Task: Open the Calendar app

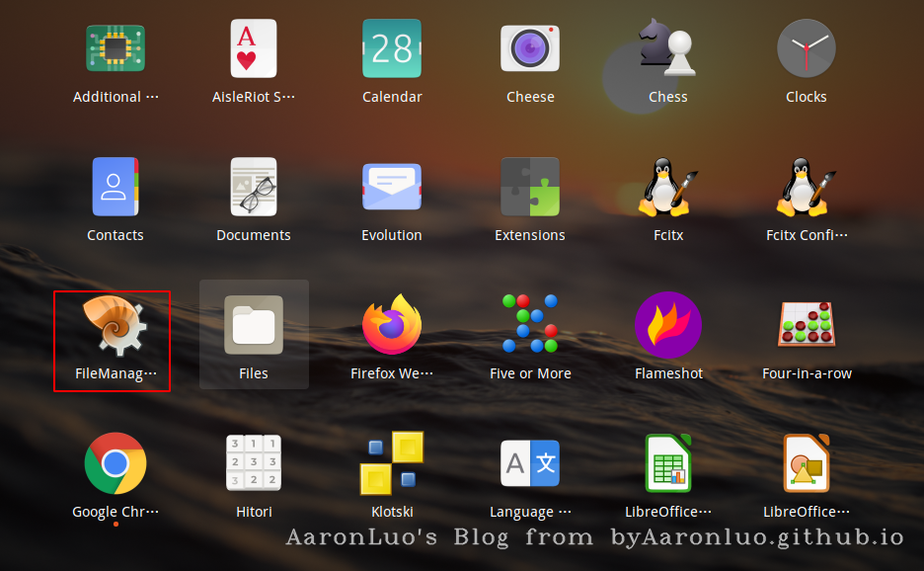Action: point(392,49)
